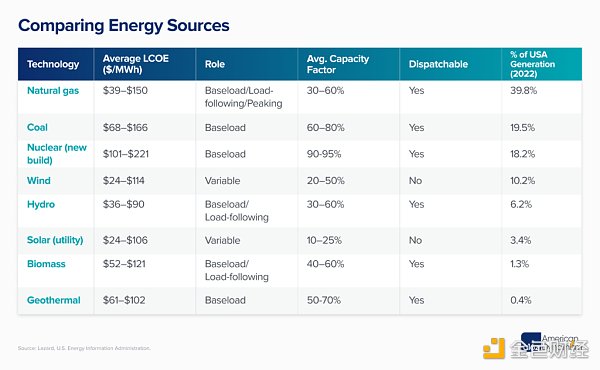Select the Hydro row label
The width and height of the screenshot is (600, 370).
click(x=41, y=204)
